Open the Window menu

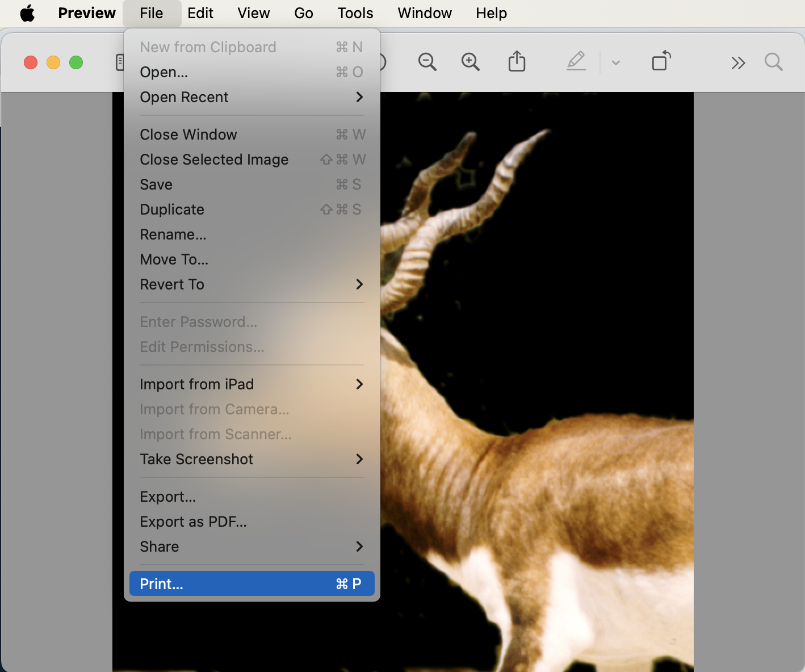[424, 12]
